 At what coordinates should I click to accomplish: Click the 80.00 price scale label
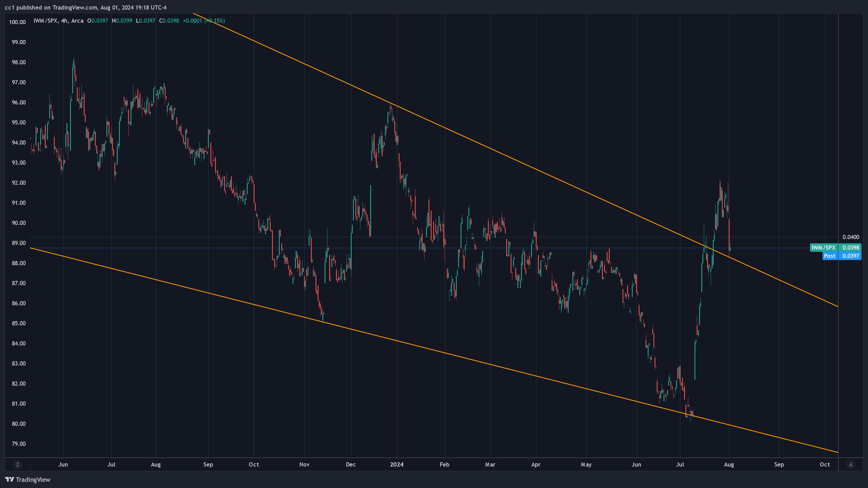click(x=19, y=424)
